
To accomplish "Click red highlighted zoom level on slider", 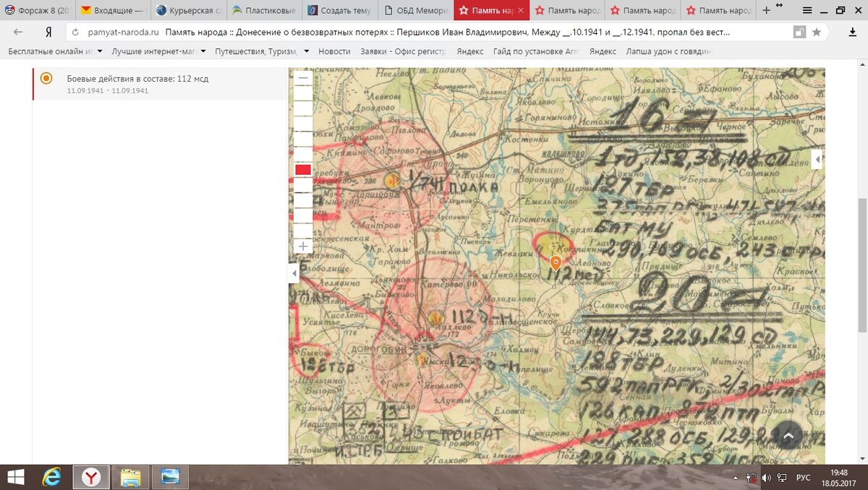I will [303, 169].
